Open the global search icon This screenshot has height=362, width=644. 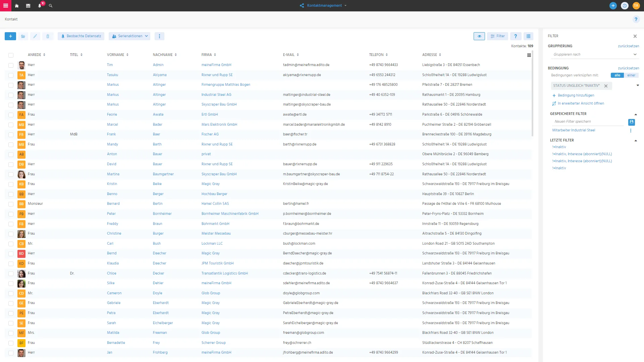point(51,6)
